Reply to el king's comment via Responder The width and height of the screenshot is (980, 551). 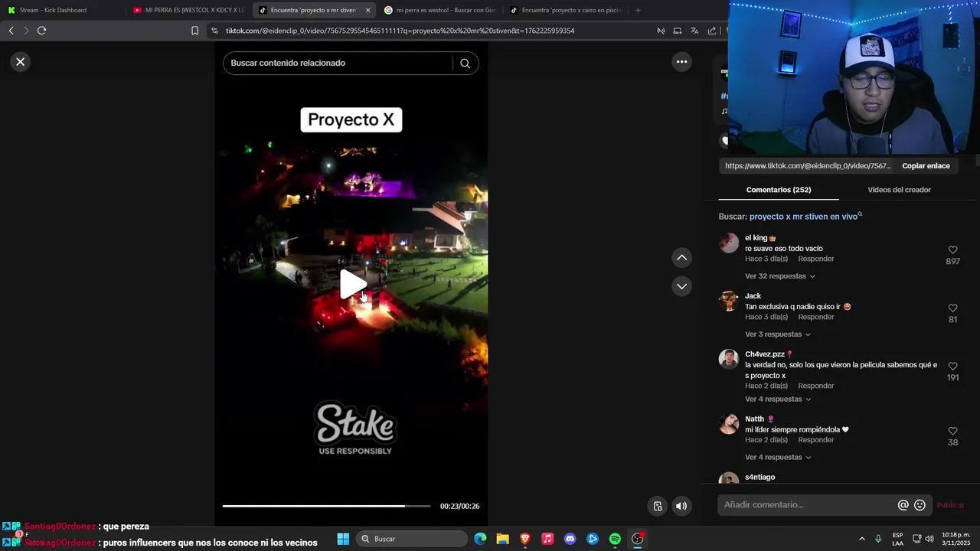[816, 259]
